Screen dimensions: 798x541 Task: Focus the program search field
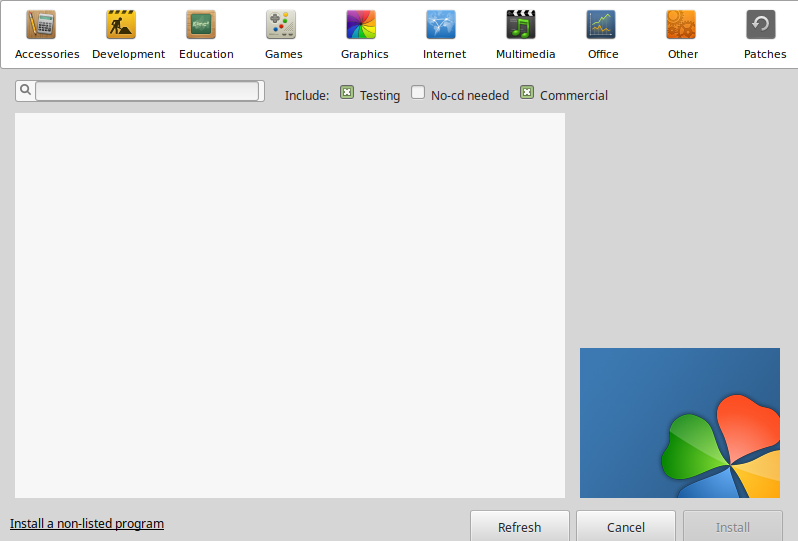[147, 91]
